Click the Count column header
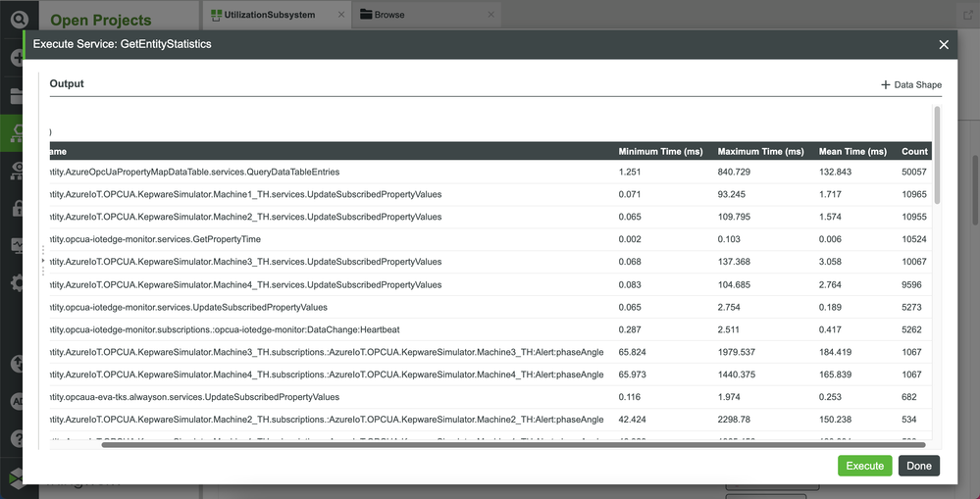Image resolution: width=980 pixels, height=499 pixels. pyautogui.click(x=914, y=152)
